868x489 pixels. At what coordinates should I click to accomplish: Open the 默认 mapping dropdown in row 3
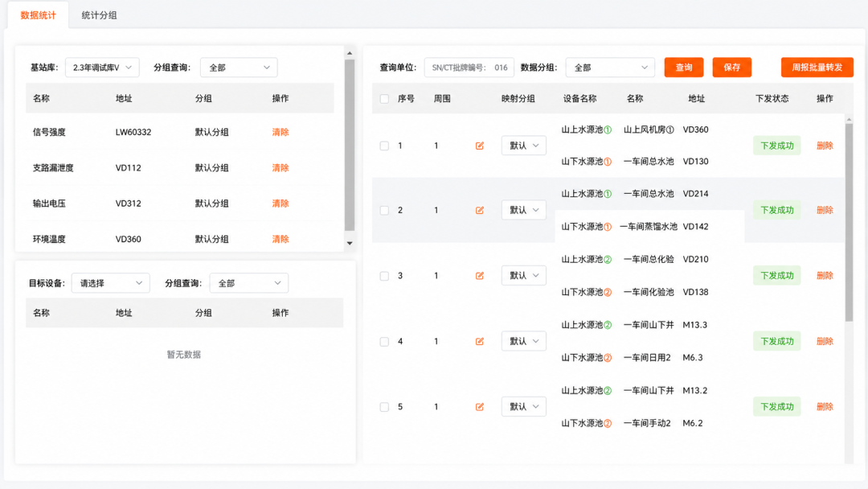click(524, 275)
